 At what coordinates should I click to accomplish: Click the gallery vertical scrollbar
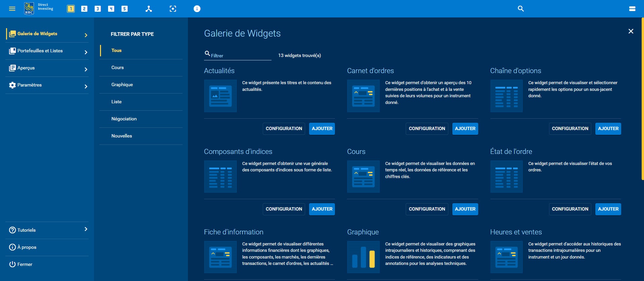[x=642, y=99]
